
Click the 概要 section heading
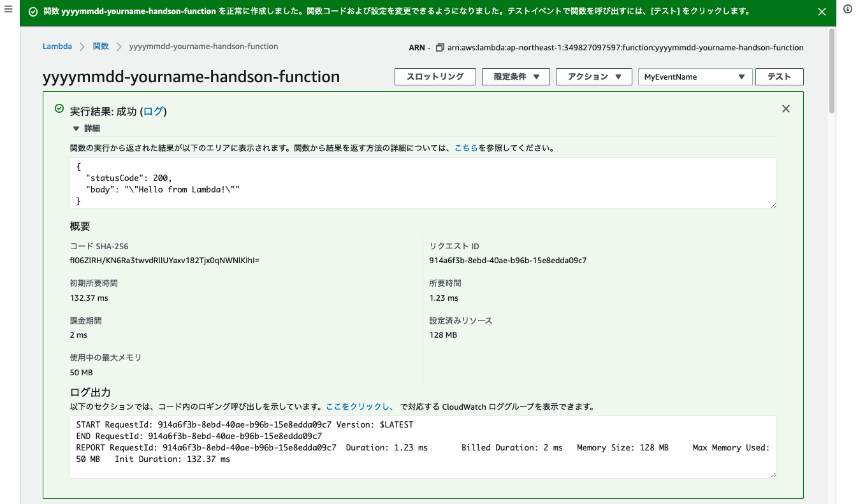click(80, 226)
